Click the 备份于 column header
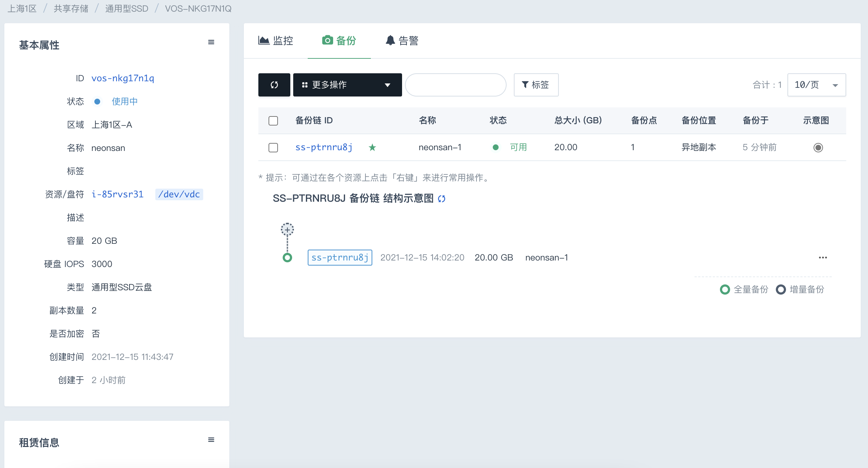 (x=756, y=120)
